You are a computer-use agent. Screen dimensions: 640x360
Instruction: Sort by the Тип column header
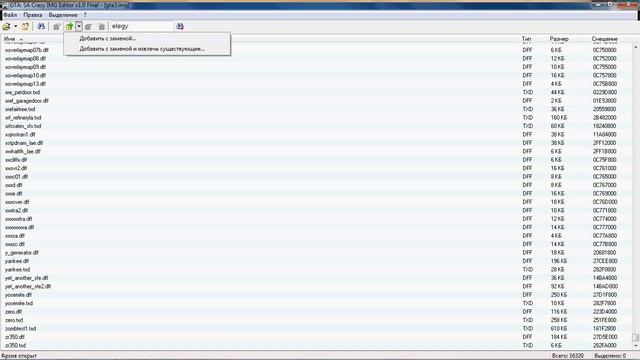(x=526, y=39)
